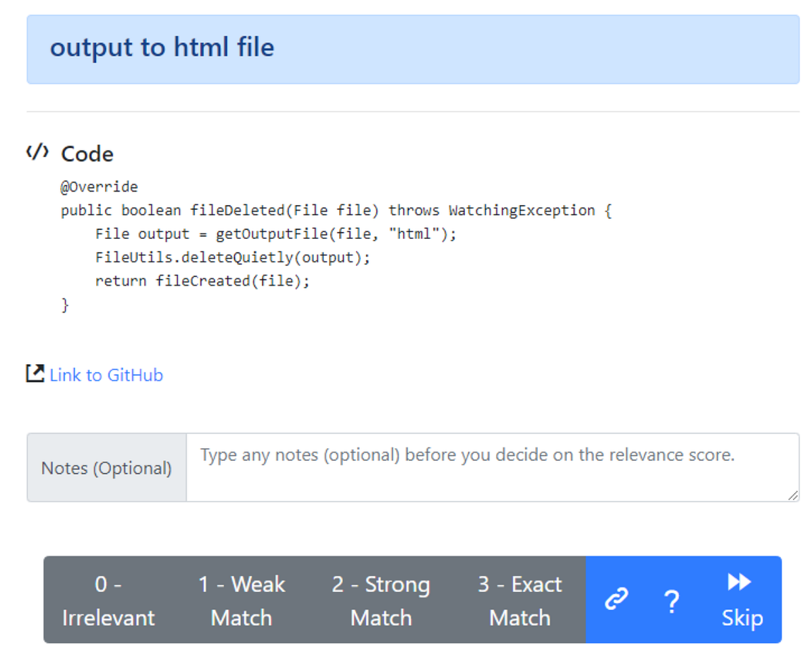
Task: Open the "Link to GitHub" hyperlink
Action: click(106, 374)
